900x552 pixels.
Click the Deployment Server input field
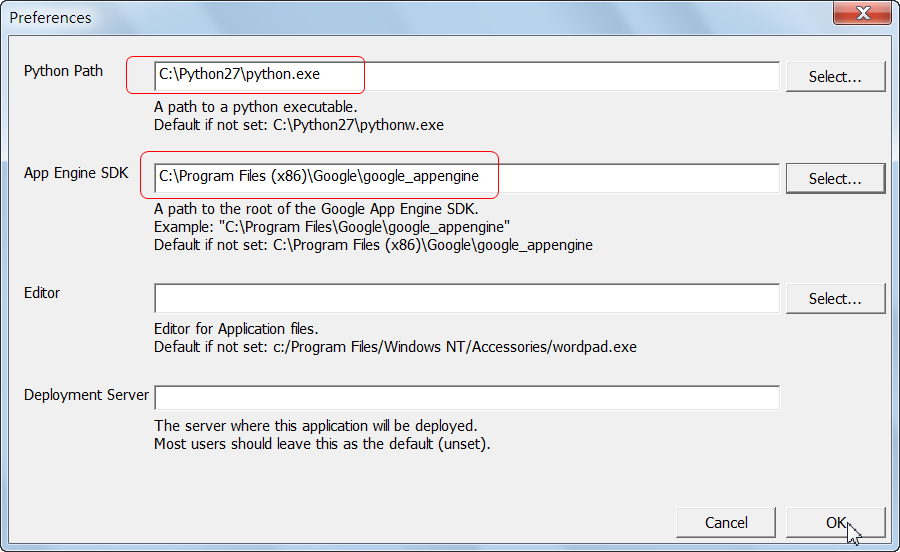467,398
